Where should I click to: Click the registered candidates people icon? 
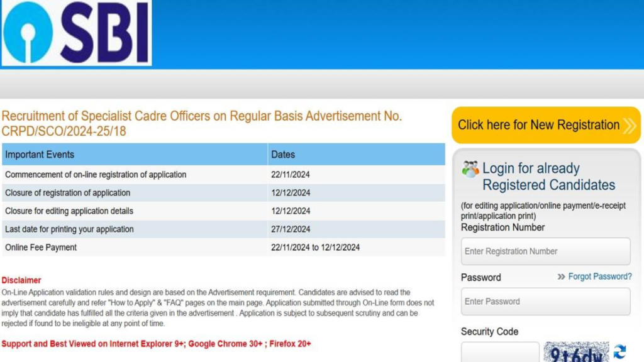pyautogui.click(x=470, y=168)
